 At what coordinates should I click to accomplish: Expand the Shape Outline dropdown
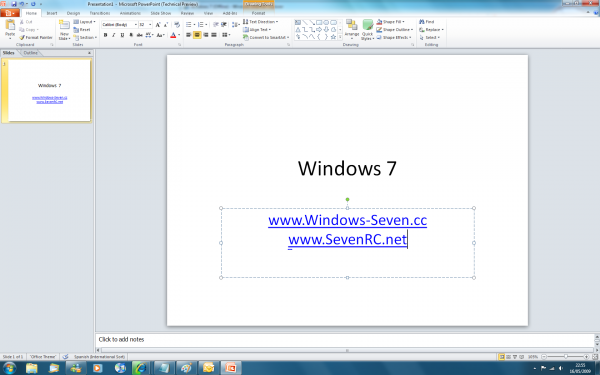point(395,29)
